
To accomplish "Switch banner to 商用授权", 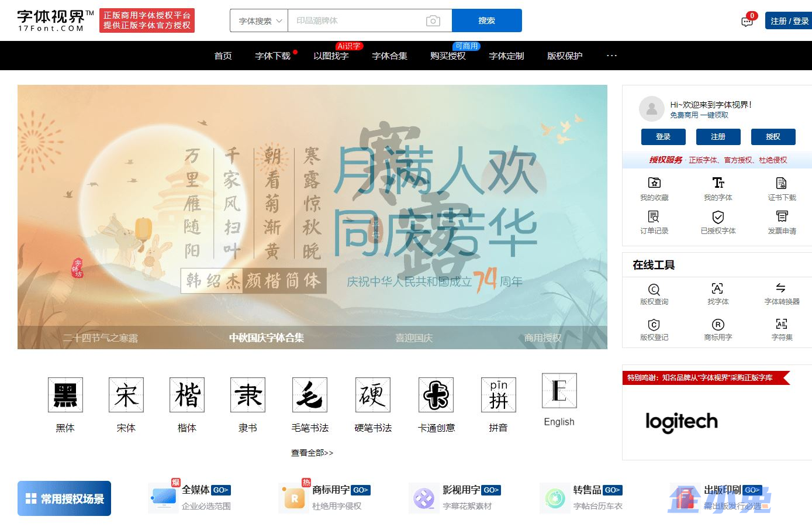I will tap(543, 338).
